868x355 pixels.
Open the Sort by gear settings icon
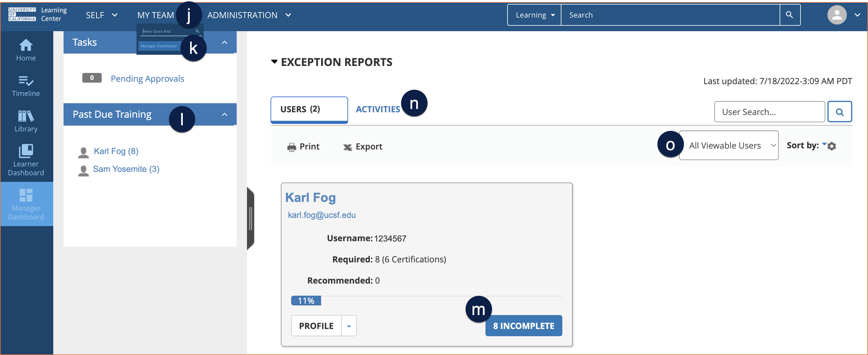832,146
